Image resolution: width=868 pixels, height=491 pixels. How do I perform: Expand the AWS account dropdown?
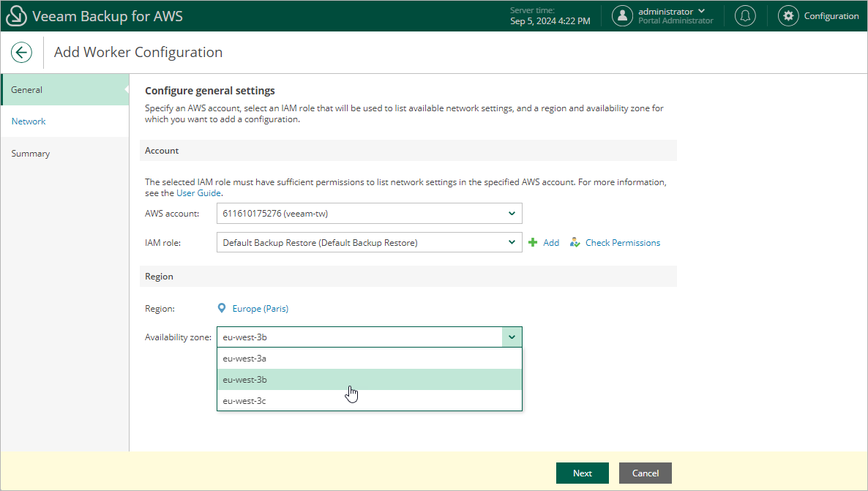512,214
